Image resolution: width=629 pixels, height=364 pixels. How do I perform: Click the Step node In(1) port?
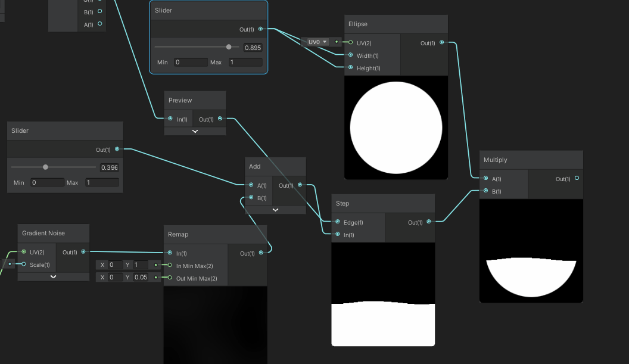(338, 234)
